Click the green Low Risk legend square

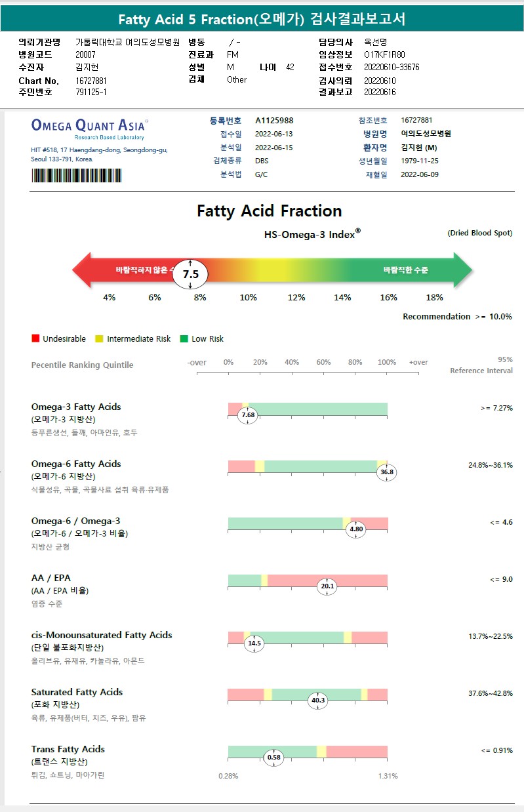point(184,338)
